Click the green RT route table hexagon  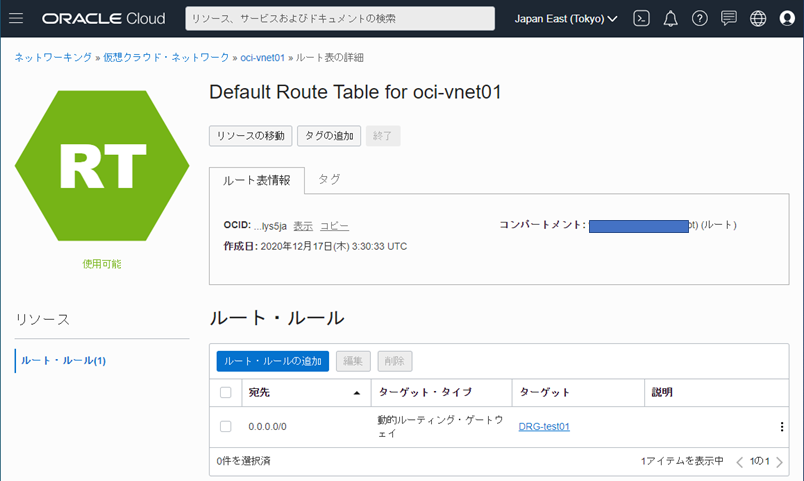click(102, 166)
